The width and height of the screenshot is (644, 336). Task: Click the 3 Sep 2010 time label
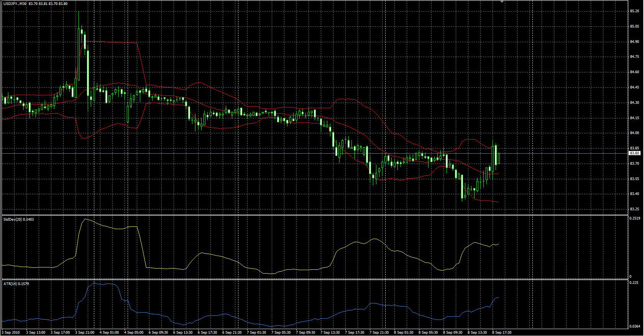point(11,333)
